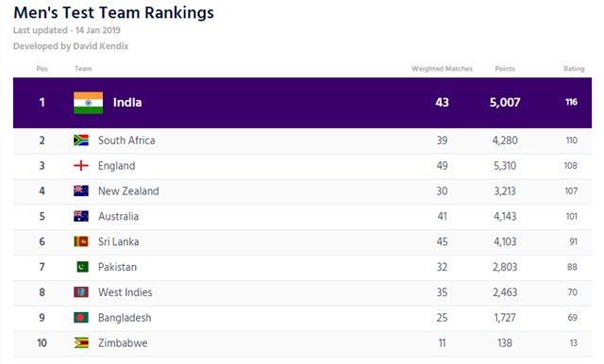Open the Zimbabwe team link
This screenshot has height=364, width=604.
point(123,343)
